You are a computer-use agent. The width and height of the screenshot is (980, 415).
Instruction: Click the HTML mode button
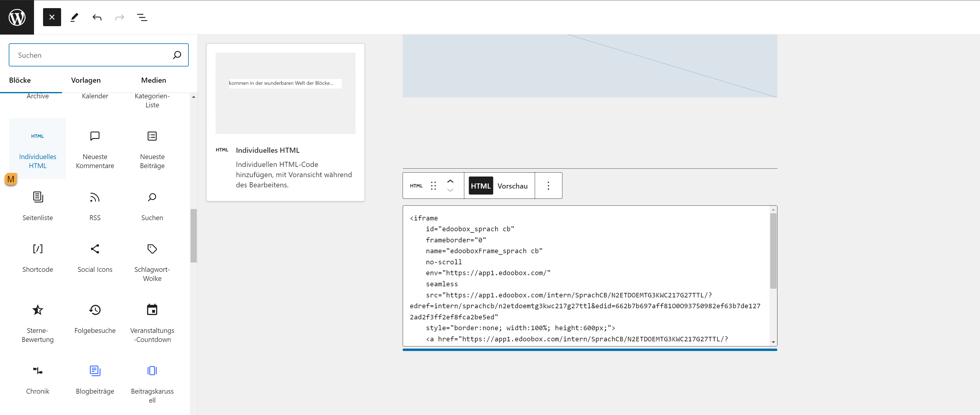click(x=480, y=186)
